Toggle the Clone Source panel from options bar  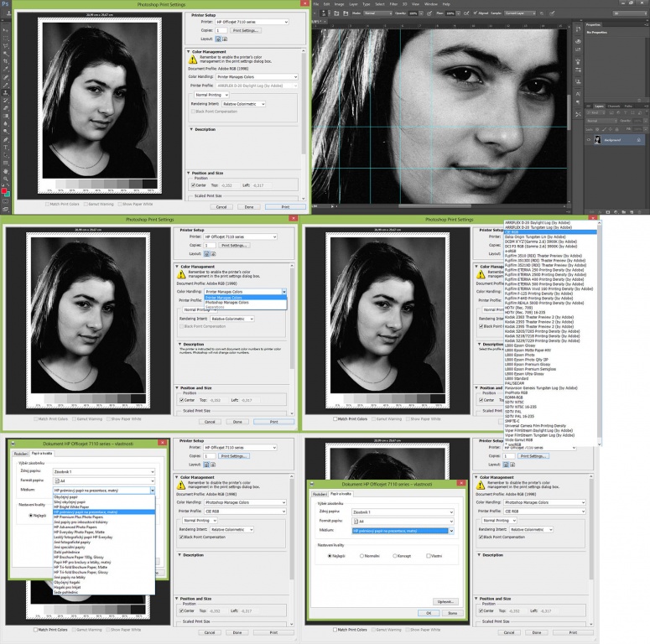coord(346,13)
